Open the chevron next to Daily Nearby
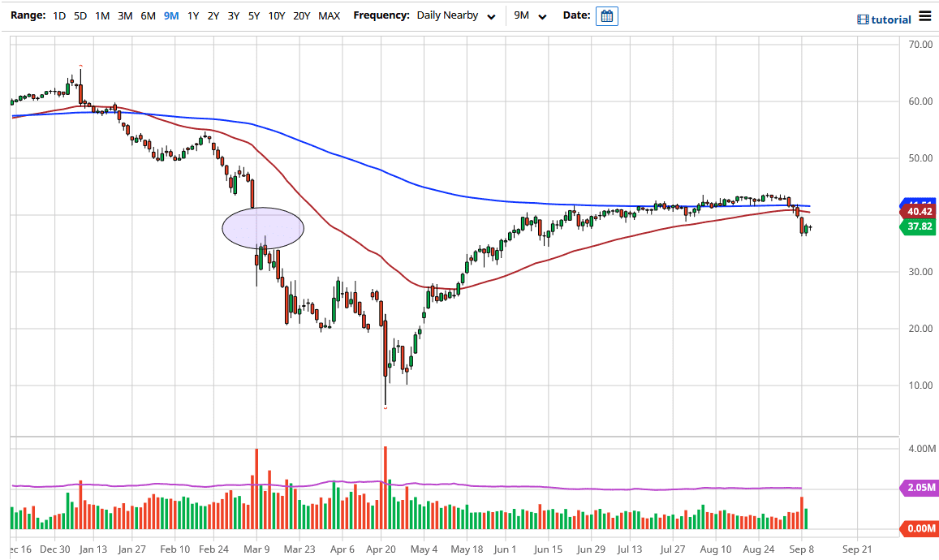This screenshot has width=939, height=560. tap(490, 16)
